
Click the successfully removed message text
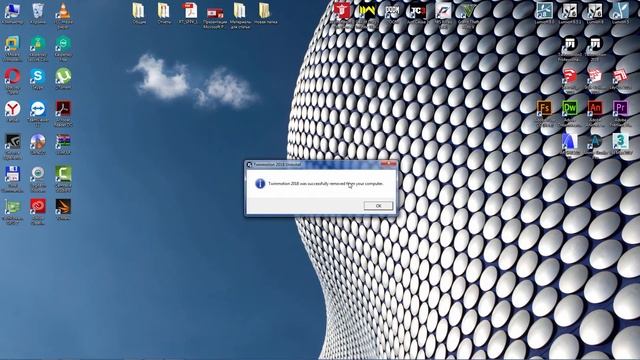tap(326, 184)
